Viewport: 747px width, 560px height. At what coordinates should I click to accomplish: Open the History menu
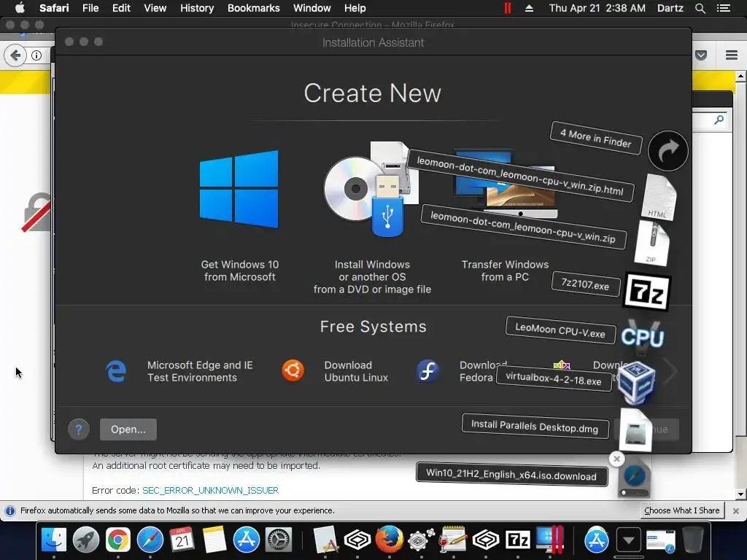(x=197, y=8)
